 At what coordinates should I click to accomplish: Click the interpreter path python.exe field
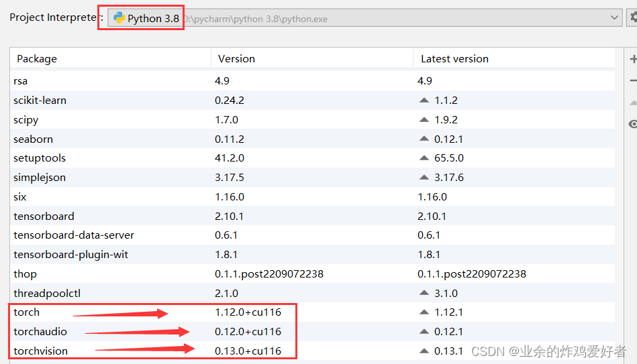[364, 18]
